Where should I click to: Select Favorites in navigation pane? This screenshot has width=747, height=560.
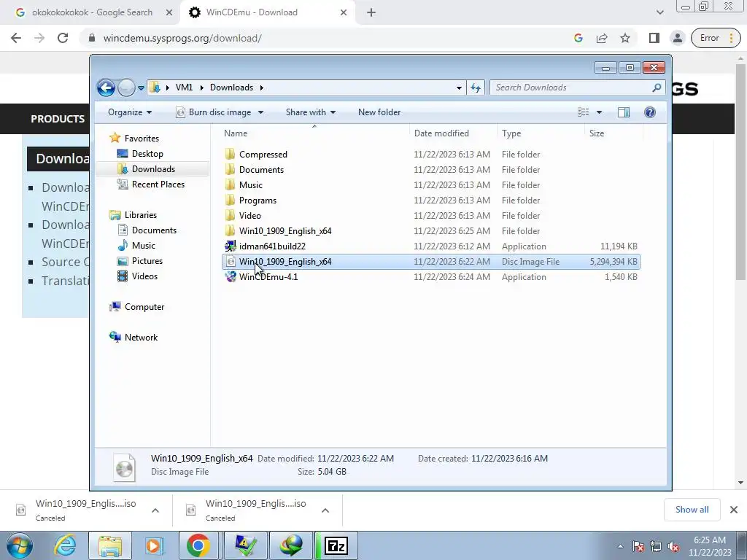pos(142,139)
